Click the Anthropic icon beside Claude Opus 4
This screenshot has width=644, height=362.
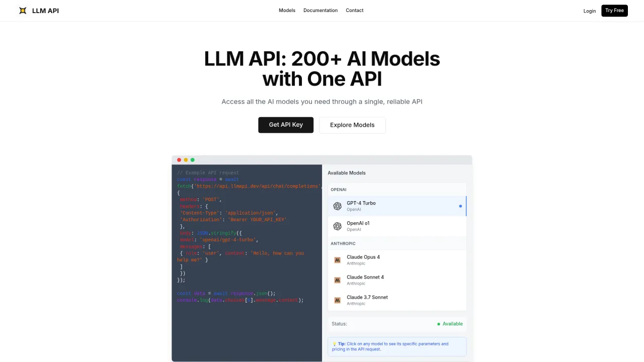tap(338, 260)
